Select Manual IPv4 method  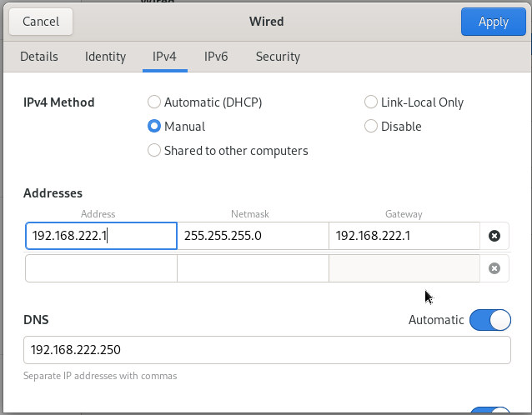point(154,127)
